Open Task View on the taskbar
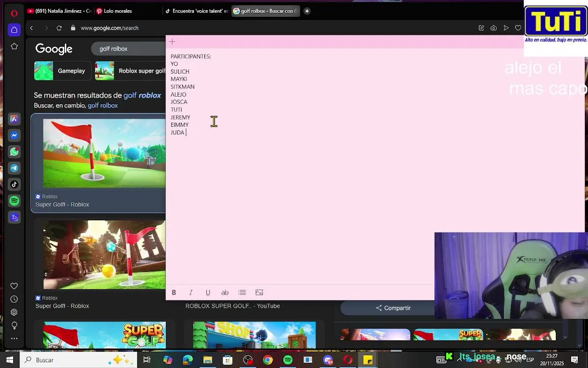588x368 pixels. (147, 360)
